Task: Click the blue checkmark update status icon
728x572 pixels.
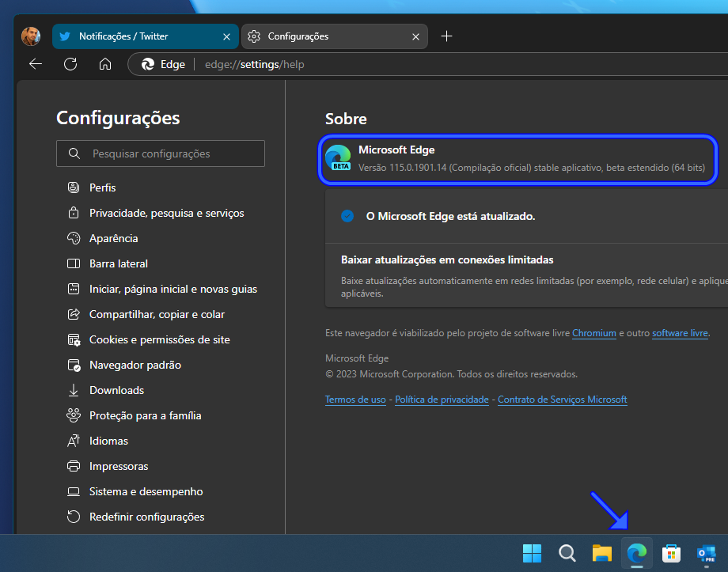Action: 347,216
